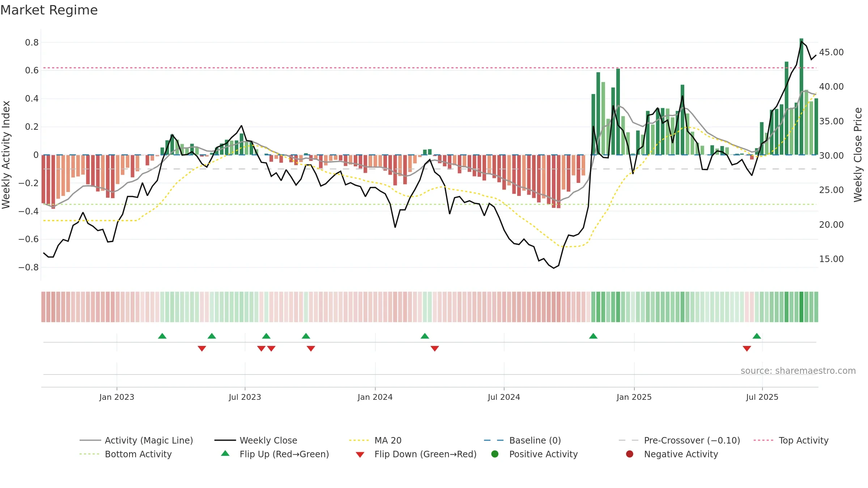Click the Flip Up triangle after Jan 2024

tap(425, 336)
